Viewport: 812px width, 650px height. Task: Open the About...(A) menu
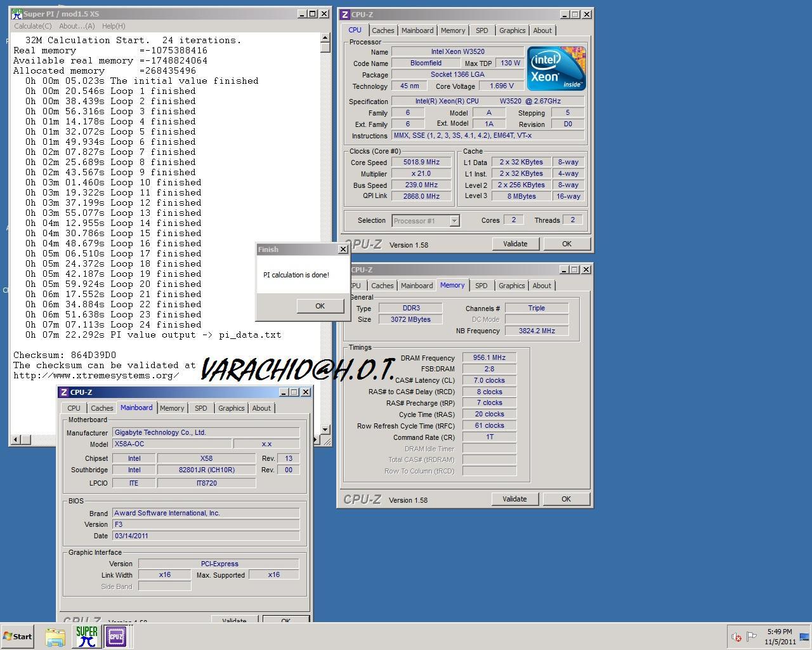coord(77,26)
